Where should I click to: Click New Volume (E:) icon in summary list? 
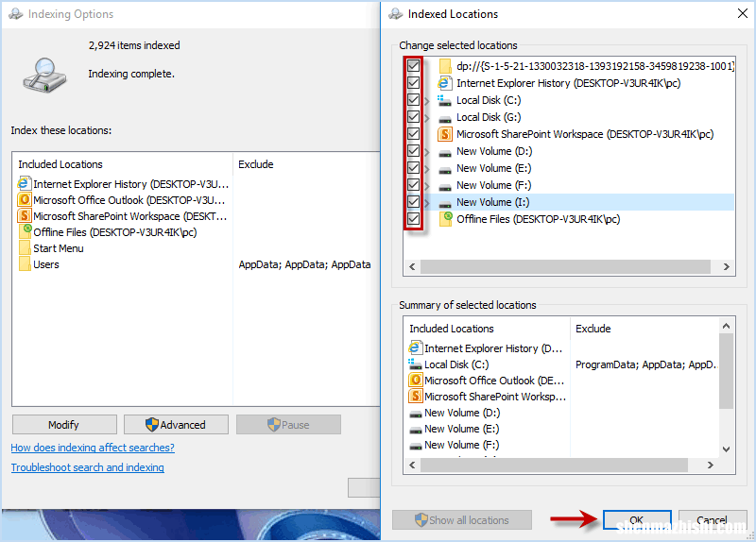click(416, 431)
